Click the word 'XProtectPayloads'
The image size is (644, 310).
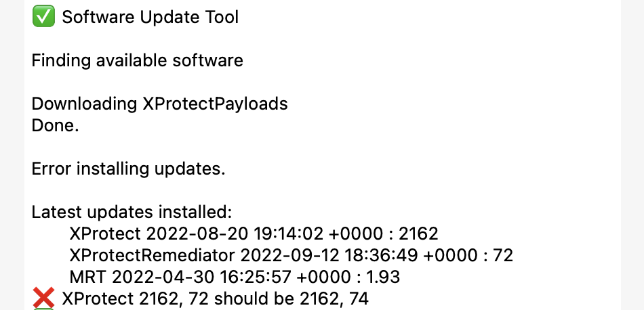[215, 104]
